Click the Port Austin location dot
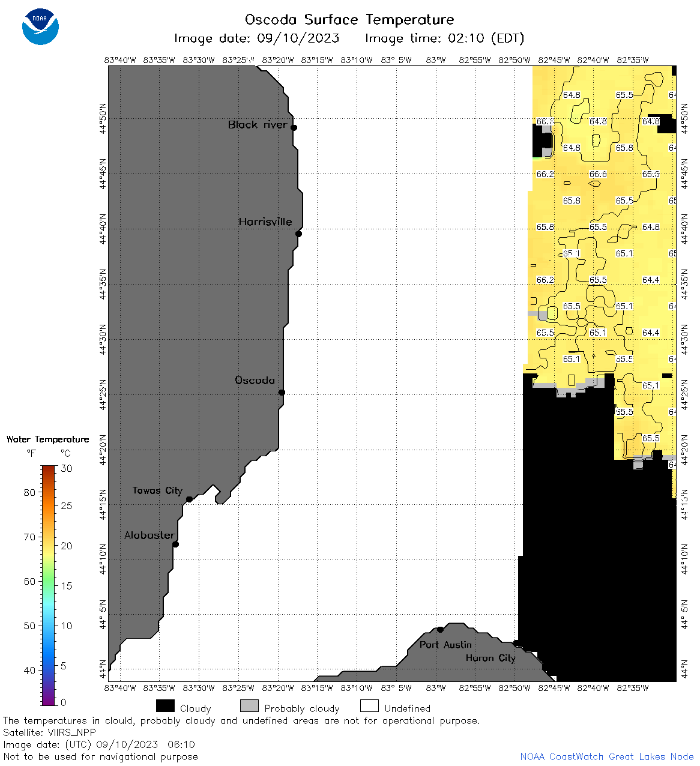 (x=440, y=629)
